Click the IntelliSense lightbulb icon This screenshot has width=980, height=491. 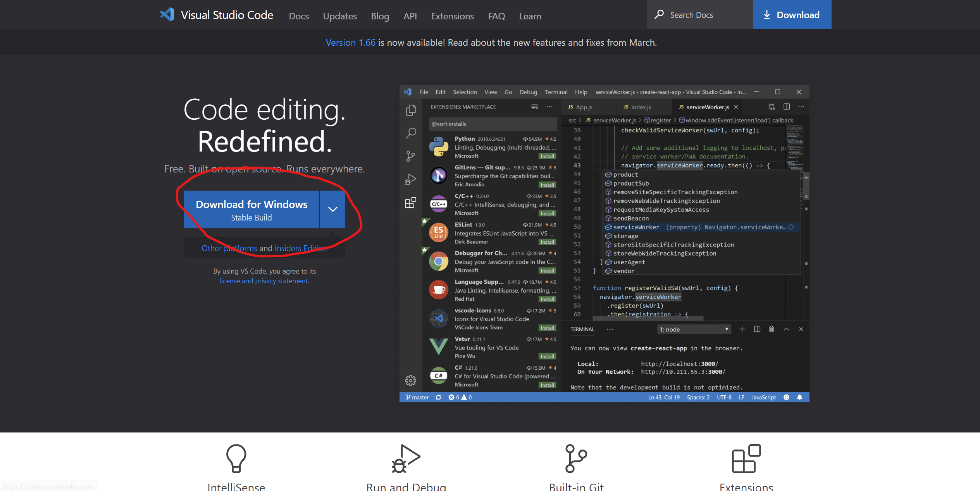[236, 458]
